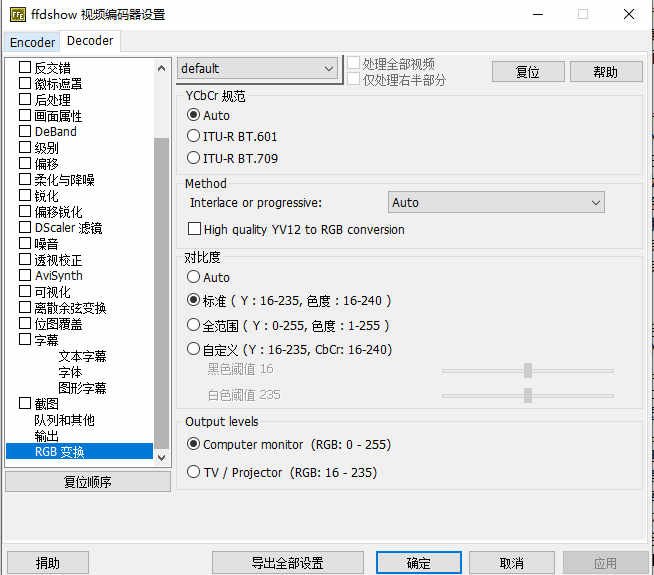Click 导出全部设置 button

click(287, 563)
